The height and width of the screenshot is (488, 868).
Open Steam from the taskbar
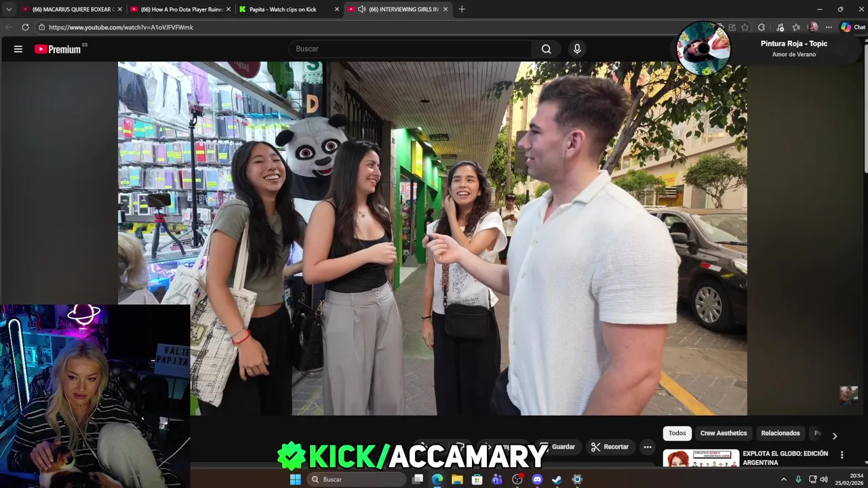click(557, 479)
